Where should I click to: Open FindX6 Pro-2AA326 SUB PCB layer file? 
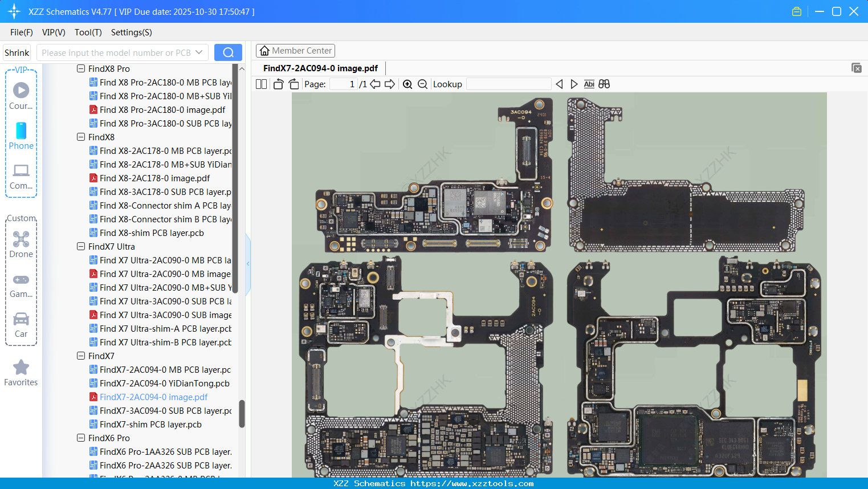point(160,465)
